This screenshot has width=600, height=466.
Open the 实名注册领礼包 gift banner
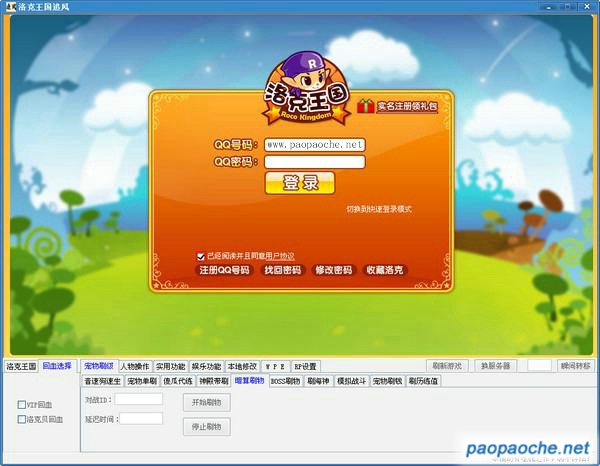(407, 106)
